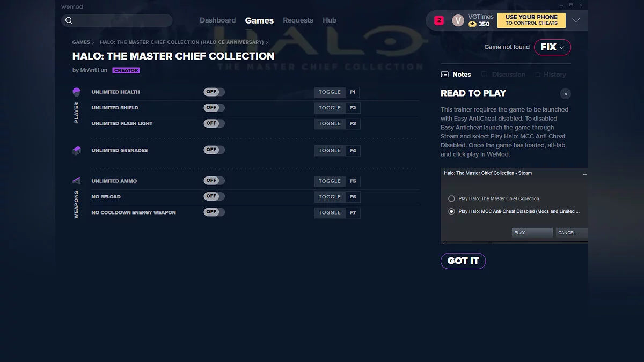Toggle Unlimited Ammo switch
The width and height of the screenshot is (644, 362).
(214, 181)
